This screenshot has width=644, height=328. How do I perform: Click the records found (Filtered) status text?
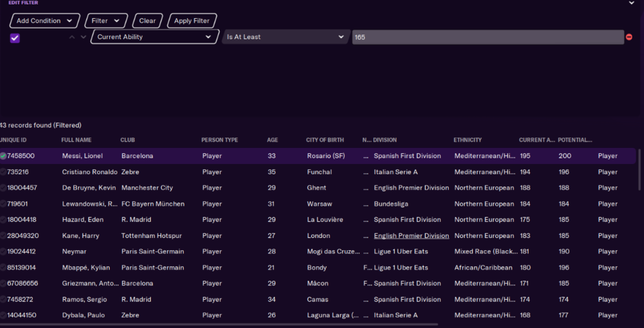(41, 125)
